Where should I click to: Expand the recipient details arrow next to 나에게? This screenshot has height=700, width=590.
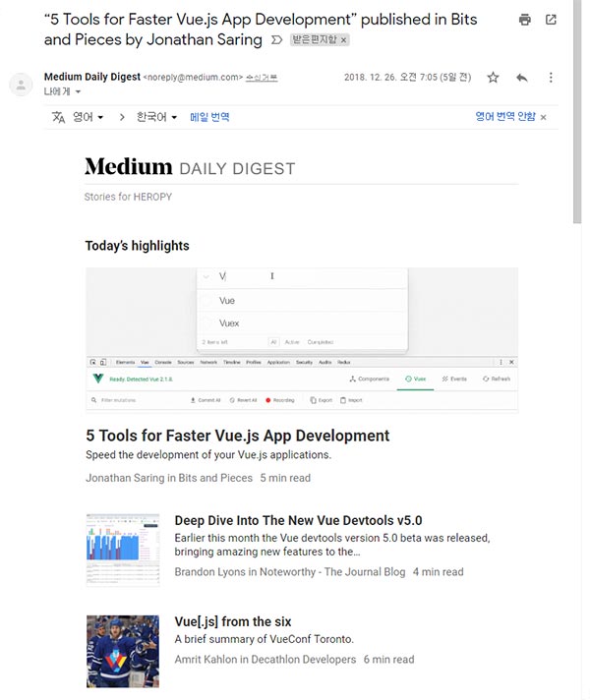78,92
